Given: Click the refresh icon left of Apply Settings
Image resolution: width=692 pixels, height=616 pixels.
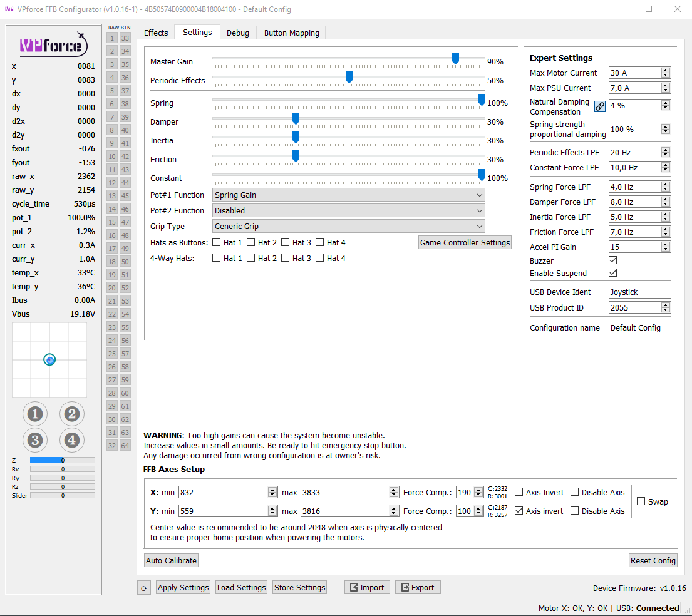Looking at the screenshot, I should [x=144, y=588].
